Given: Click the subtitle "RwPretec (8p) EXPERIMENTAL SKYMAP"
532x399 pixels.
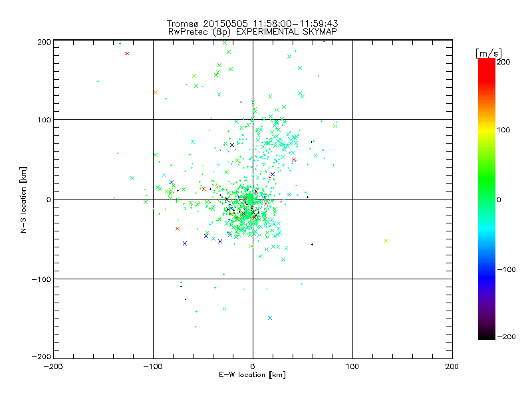Looking at the screenshot, I should tap(253, 31).
